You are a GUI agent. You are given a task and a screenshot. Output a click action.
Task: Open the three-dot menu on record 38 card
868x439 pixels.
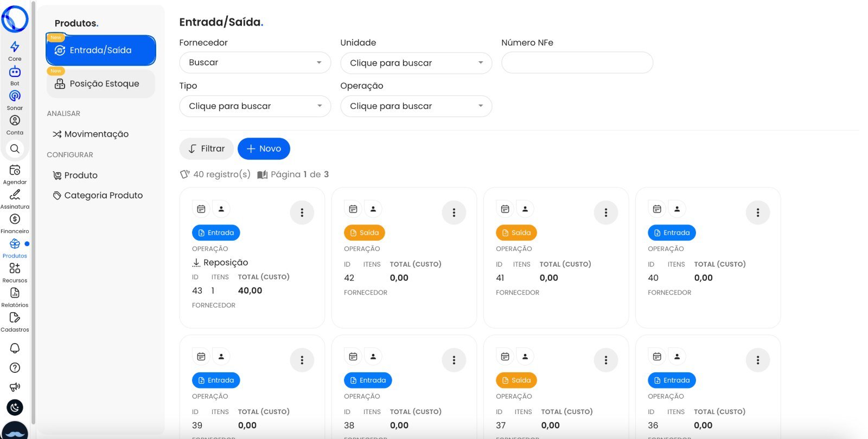pyautogui.click(x=454, y=360)
